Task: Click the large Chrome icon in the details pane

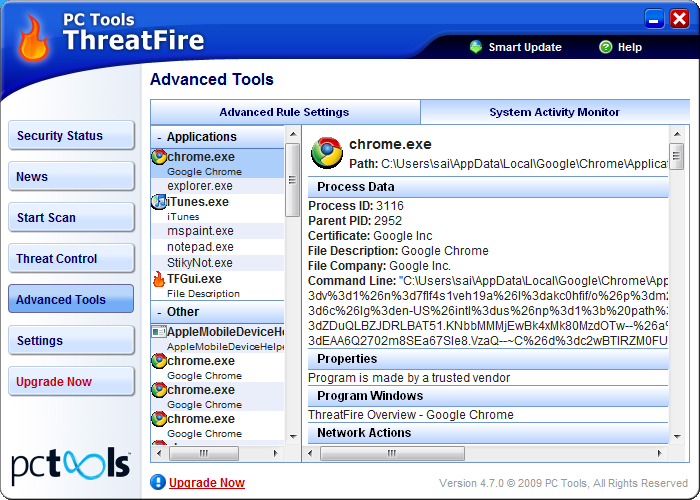Action: click(327, 153)
